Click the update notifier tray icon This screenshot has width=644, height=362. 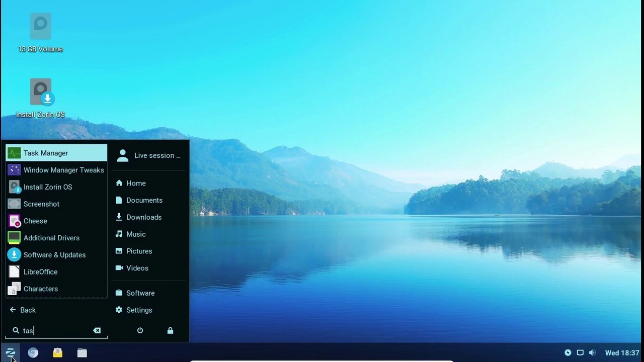point(568,353)
